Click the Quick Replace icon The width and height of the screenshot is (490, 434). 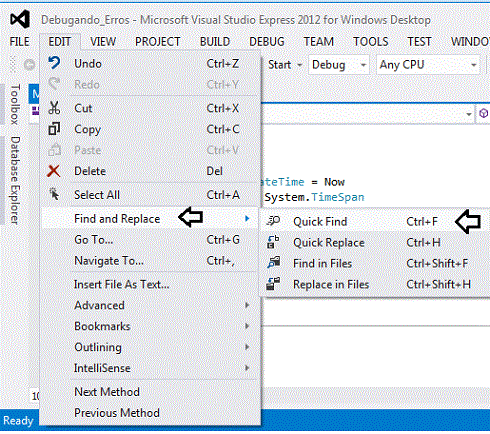click(273, 242)
